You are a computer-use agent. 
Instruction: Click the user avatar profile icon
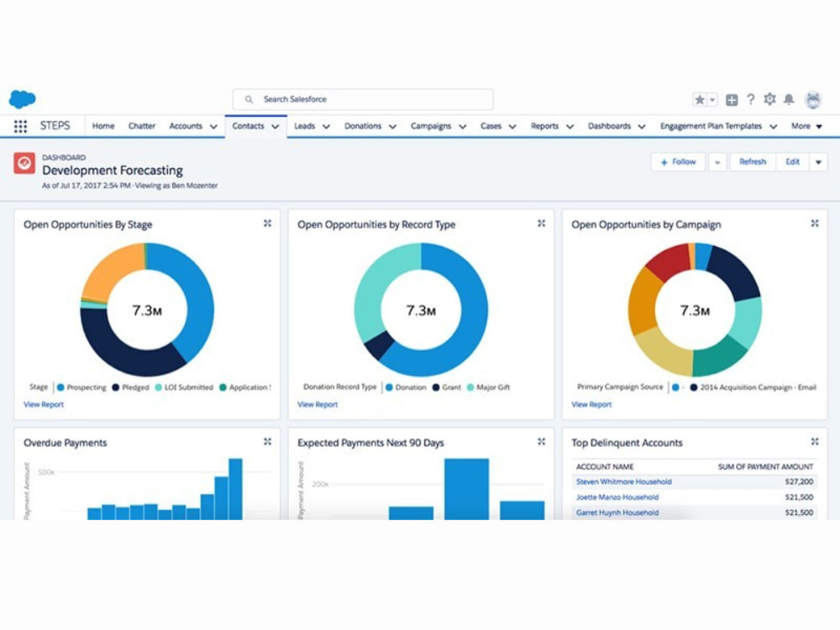pyautogui.click(x=813, y=100)
